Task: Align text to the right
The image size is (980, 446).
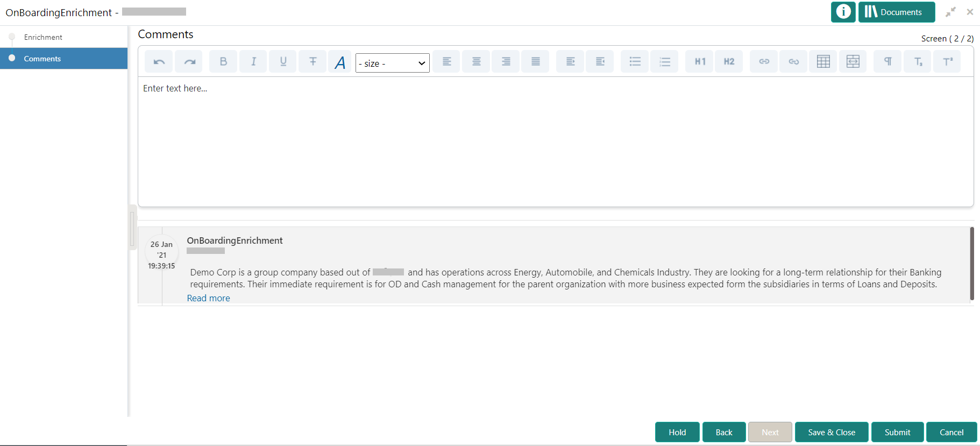Action: tap(506, 61)
